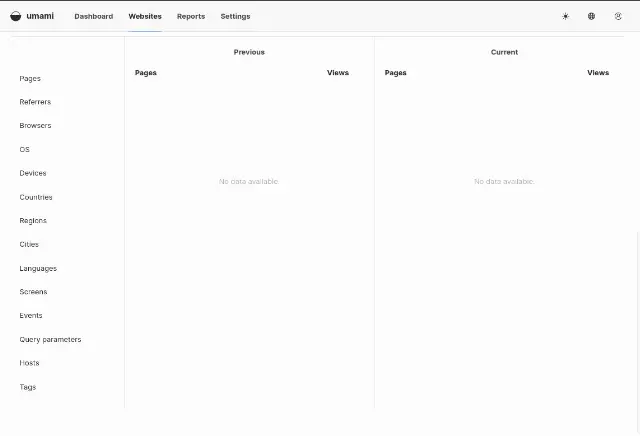View Query parameters in the sidebar
This screenshot has height=436, width=640.
[x=50, y=340]
